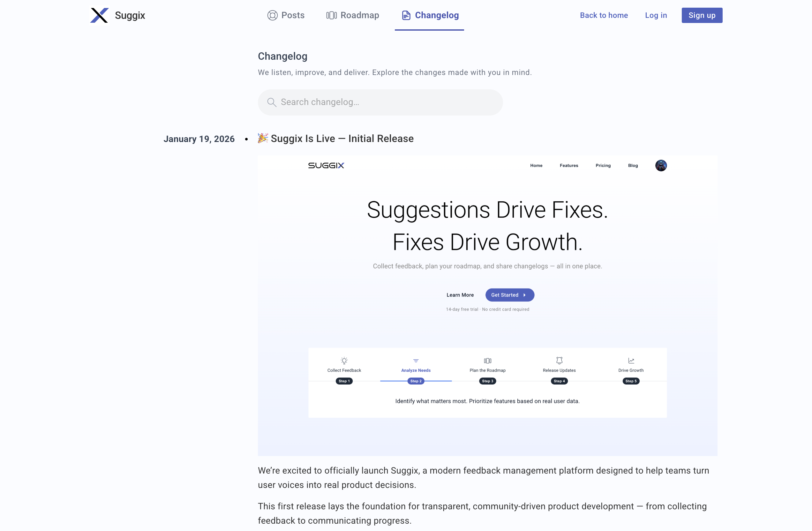Click the user avatar in embedded screenshot
Screen dimensions: 812x531
pos(660,165)
